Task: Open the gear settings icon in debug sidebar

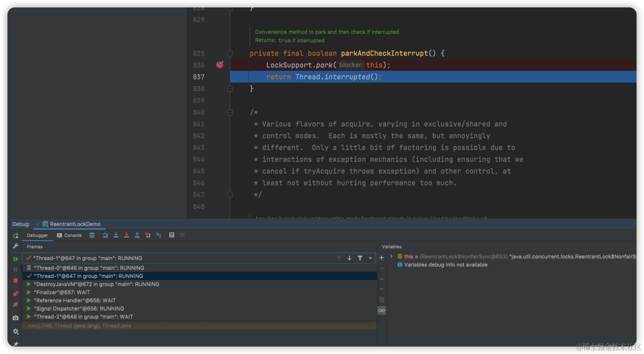Action: [x=15, y=332]
